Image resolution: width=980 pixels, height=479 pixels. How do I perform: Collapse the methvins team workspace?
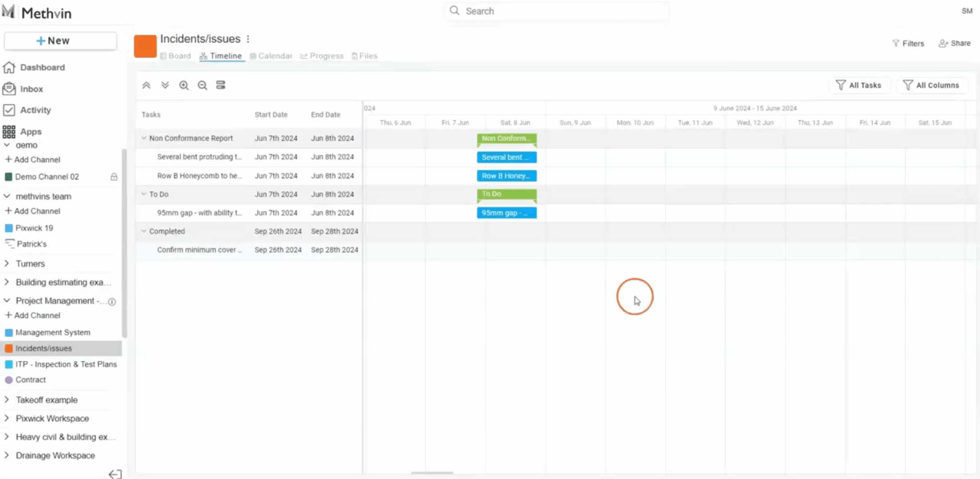[x=7, y=196]
